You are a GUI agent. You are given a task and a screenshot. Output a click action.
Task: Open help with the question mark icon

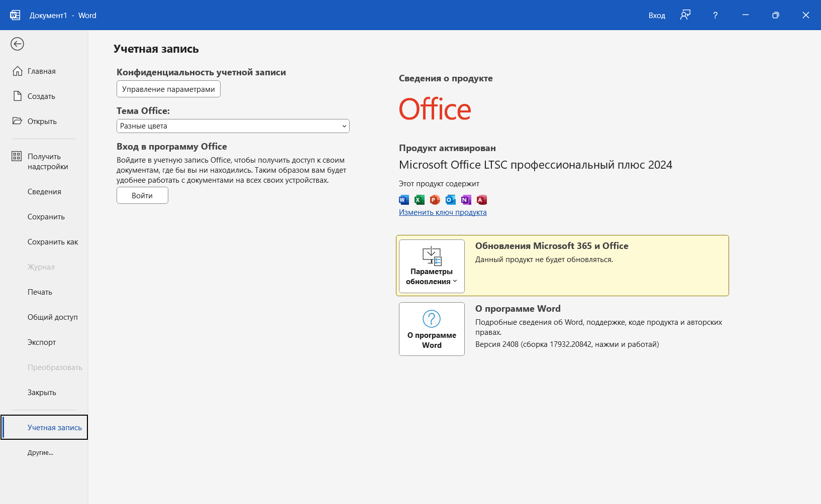[x=715, y=15]
